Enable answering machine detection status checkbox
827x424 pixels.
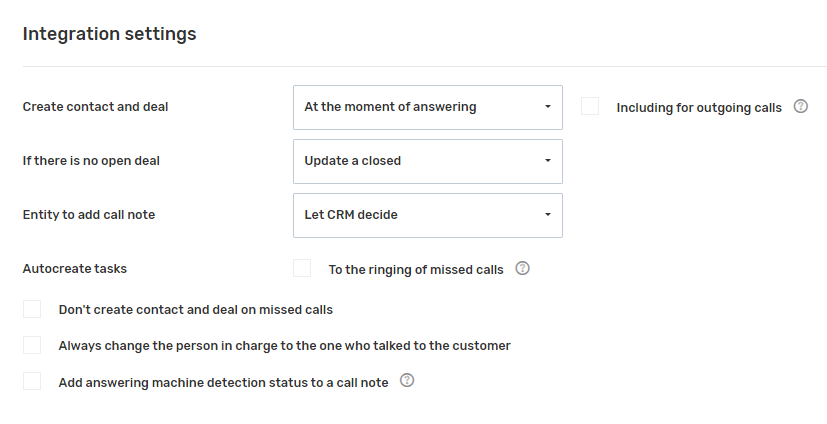(x=32, y=381)
